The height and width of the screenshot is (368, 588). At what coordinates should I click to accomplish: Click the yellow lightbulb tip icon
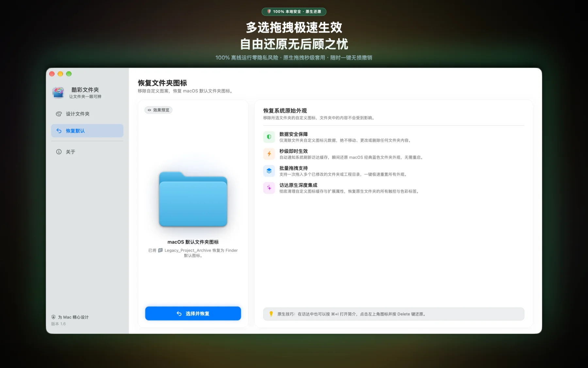click(x=271, y=314)
